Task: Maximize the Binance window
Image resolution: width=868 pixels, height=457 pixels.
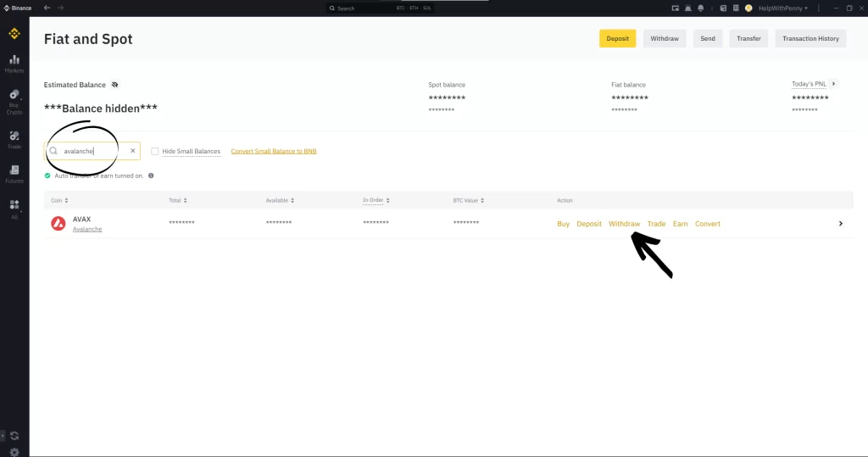Action: 849,8
